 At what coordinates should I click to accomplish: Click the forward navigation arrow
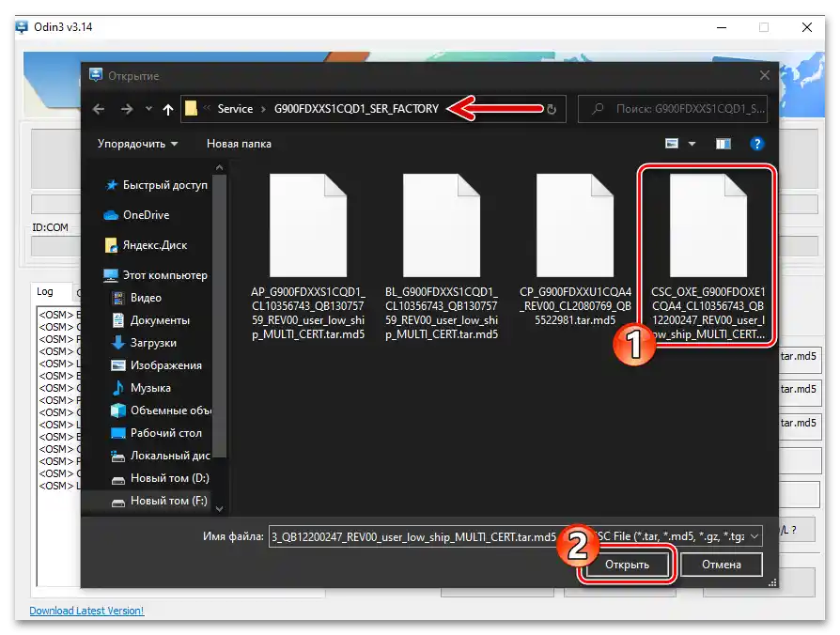pyautogui.click(x=125, y=109)
